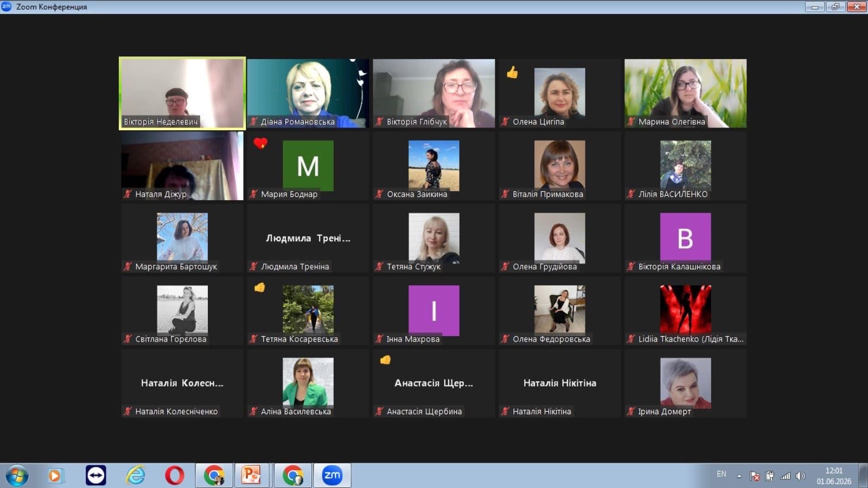Click the volume speaker tray icon
868x488 pixels.
(x=800, y=476)
